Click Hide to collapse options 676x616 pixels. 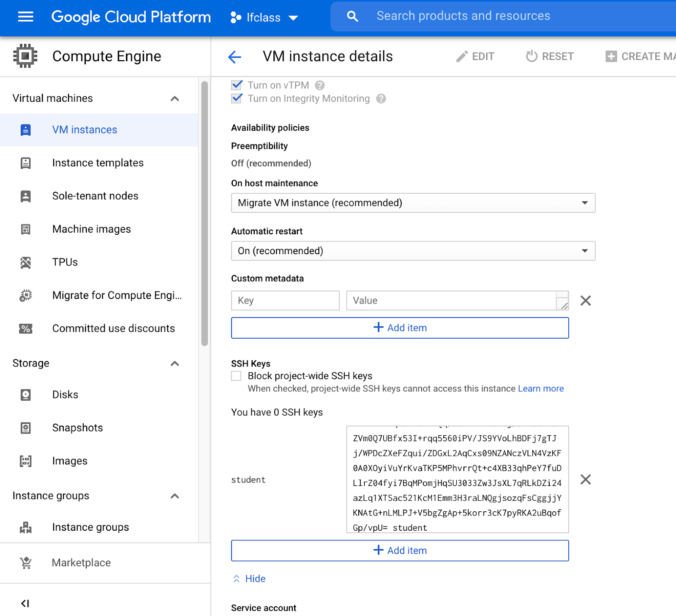249,578
